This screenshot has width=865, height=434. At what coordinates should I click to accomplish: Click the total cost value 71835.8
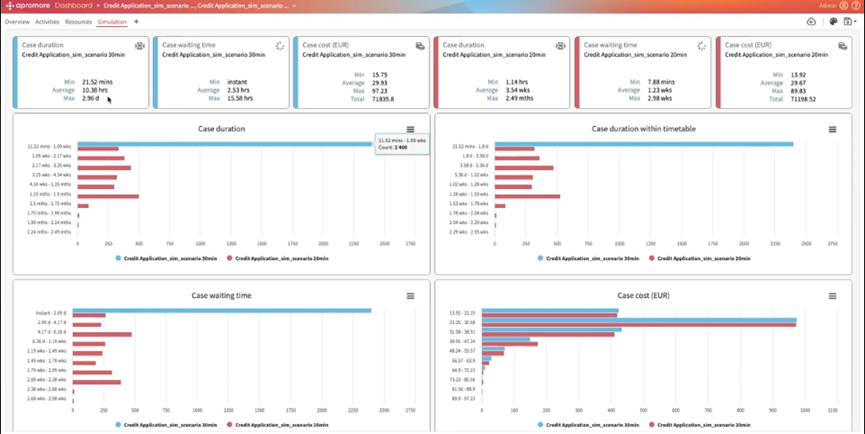point(381,99)
